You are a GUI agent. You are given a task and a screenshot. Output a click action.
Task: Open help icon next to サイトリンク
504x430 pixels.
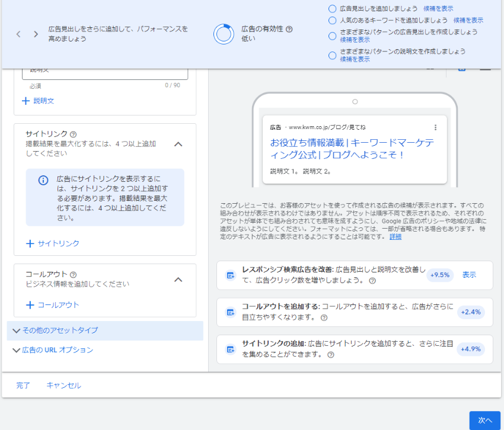pyautogui.click(x=74, y=134)
